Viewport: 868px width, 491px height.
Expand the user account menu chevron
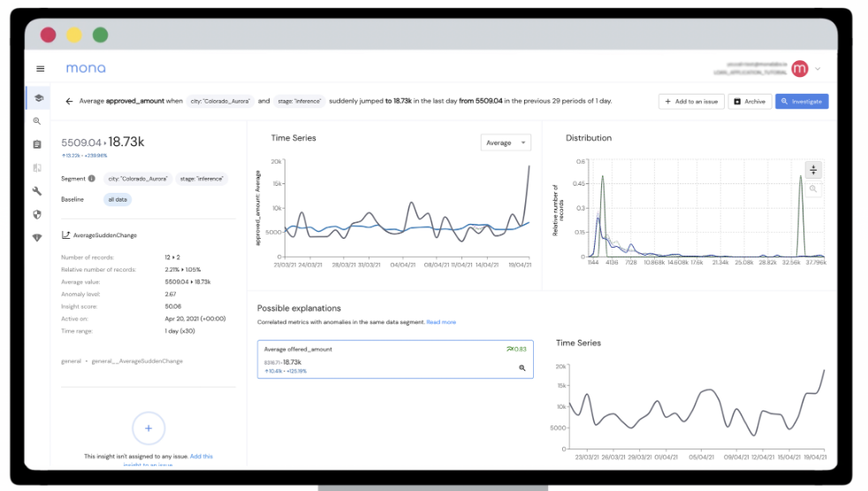click(819, 69)
